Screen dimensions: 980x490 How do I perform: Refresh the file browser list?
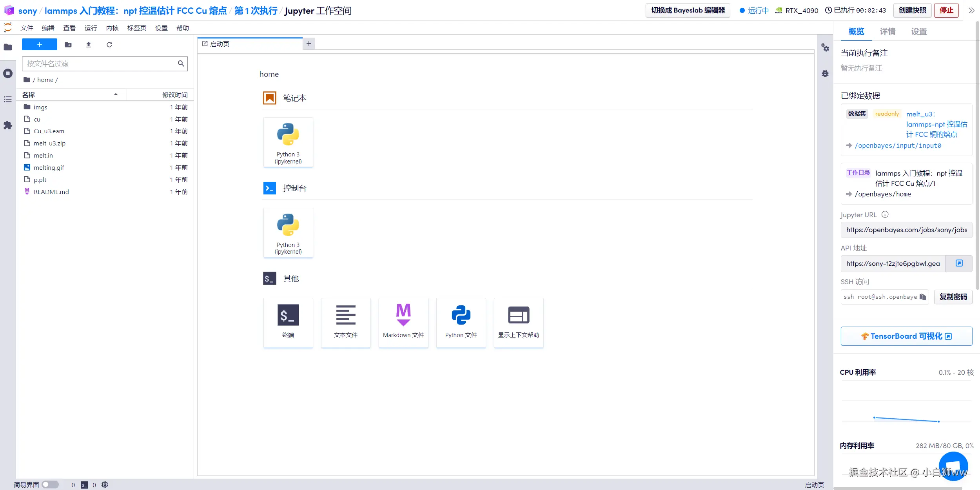click(x=109, y=45)
